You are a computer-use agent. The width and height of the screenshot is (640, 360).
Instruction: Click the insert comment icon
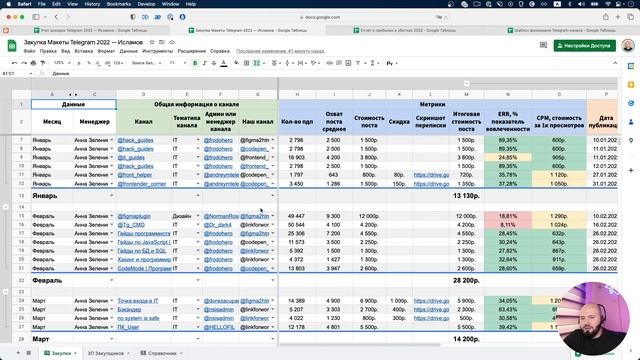point(339,63)
